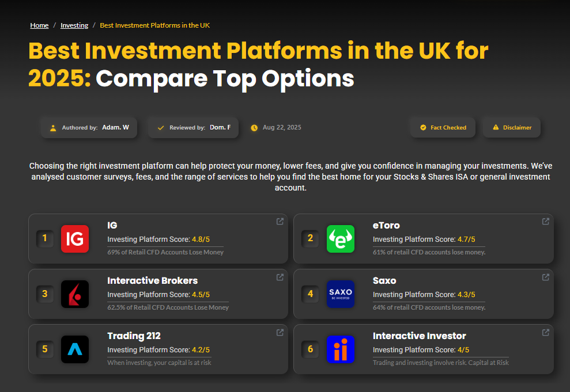Screen dimensions: 570x392
Task: Click the checkmark beside Reviewed by
Action: 160,127
